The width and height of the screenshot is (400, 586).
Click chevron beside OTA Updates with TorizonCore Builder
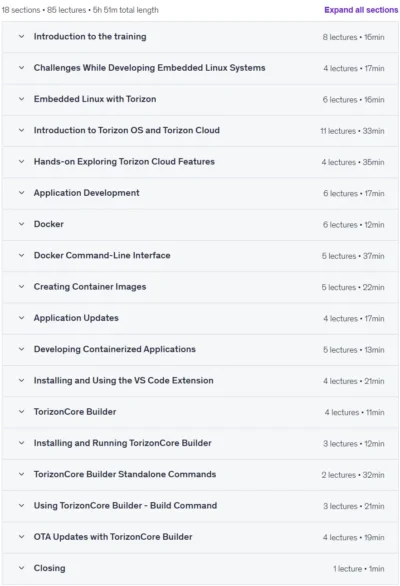tap(22, 537)
